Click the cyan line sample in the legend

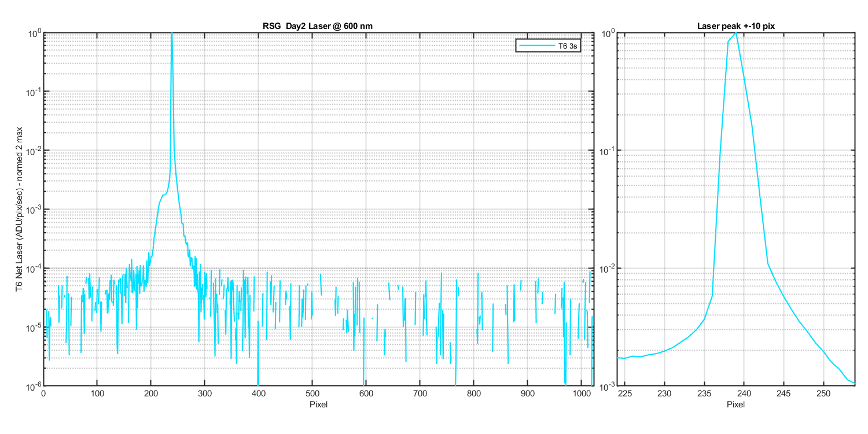pos(536,45)
